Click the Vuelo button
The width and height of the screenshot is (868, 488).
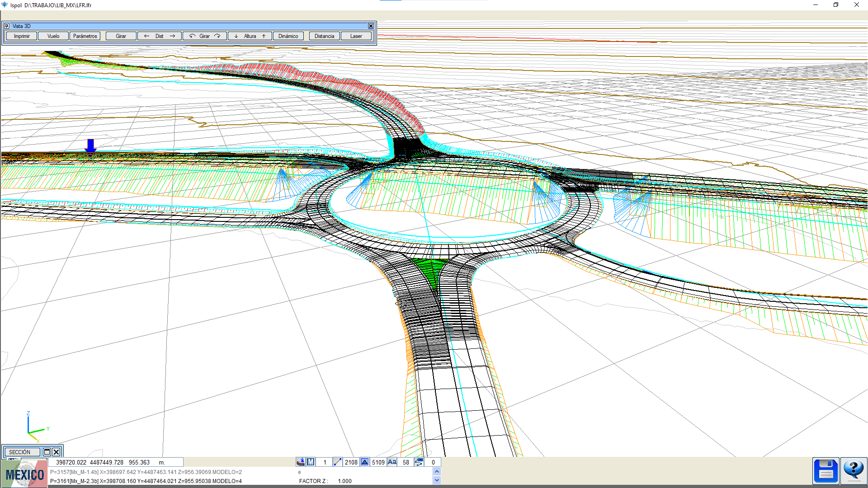click(x=53, y=36)
